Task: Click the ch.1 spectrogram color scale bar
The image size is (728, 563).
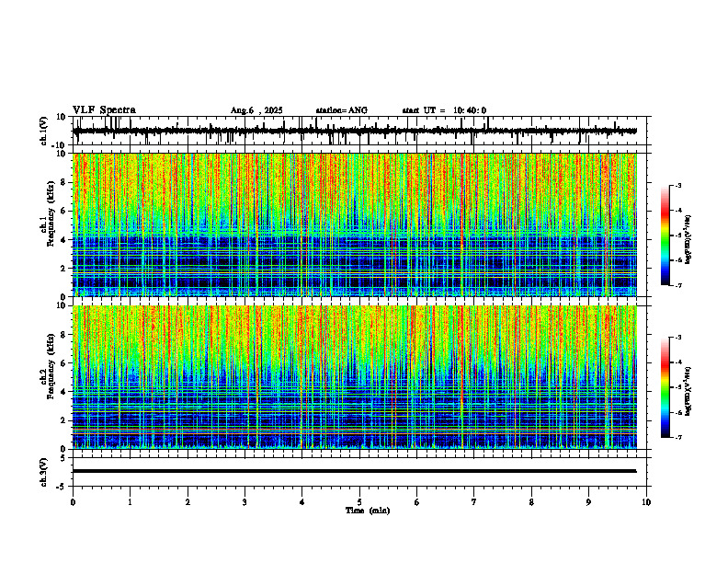Action: pos(665,235)
